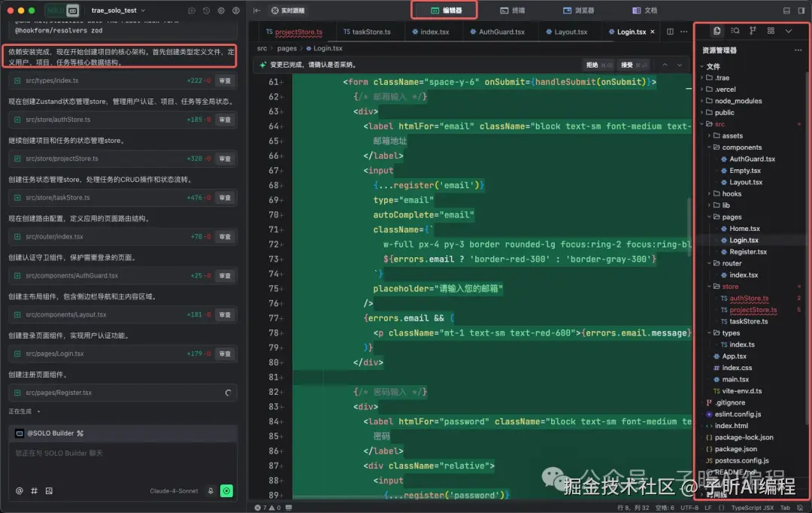Click 审查 review for src/store/authStore.ts
Screen dimensions: 812x513
tap(226, 120)
